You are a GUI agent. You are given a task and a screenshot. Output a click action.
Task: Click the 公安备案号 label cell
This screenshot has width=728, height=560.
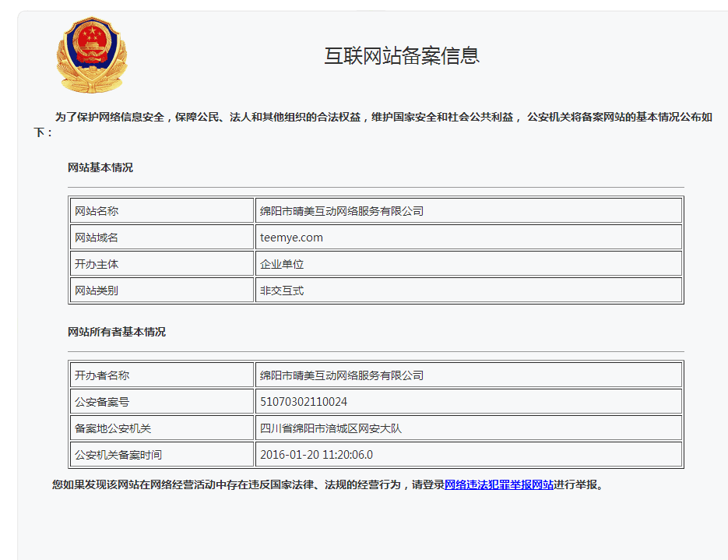click(162, 402)
